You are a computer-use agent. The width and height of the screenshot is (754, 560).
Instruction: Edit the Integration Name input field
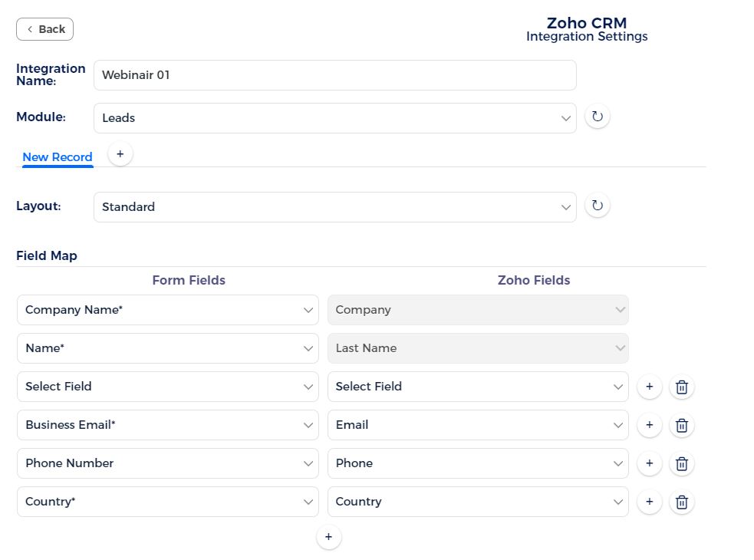pyautogui.click(x=334, y=75)
